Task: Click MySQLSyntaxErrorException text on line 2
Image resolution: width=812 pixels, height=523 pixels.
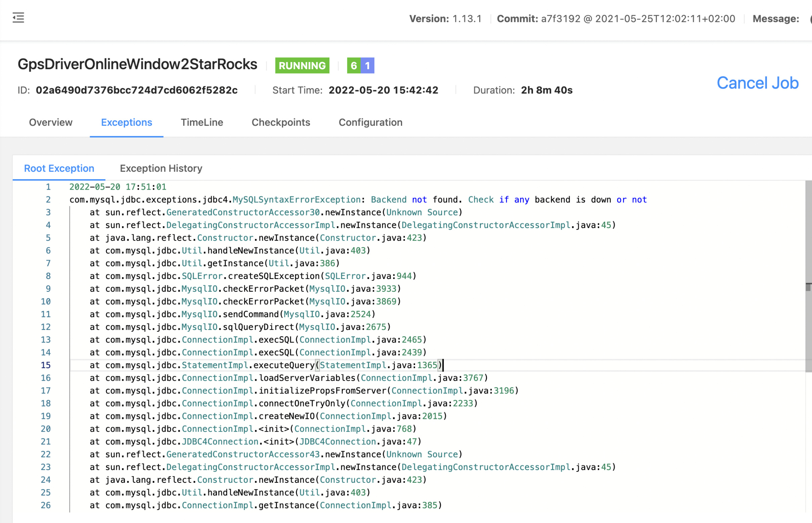Action: [x=296, y=200]
